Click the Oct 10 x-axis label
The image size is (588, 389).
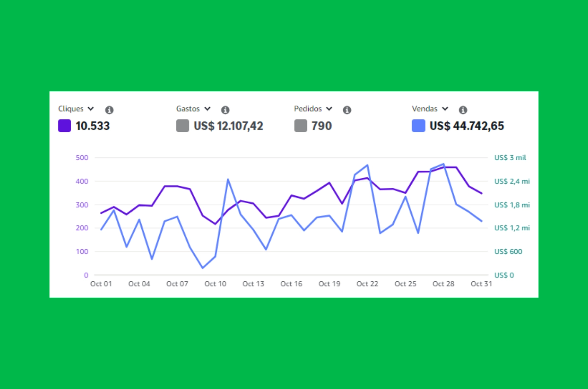[215, 284]
